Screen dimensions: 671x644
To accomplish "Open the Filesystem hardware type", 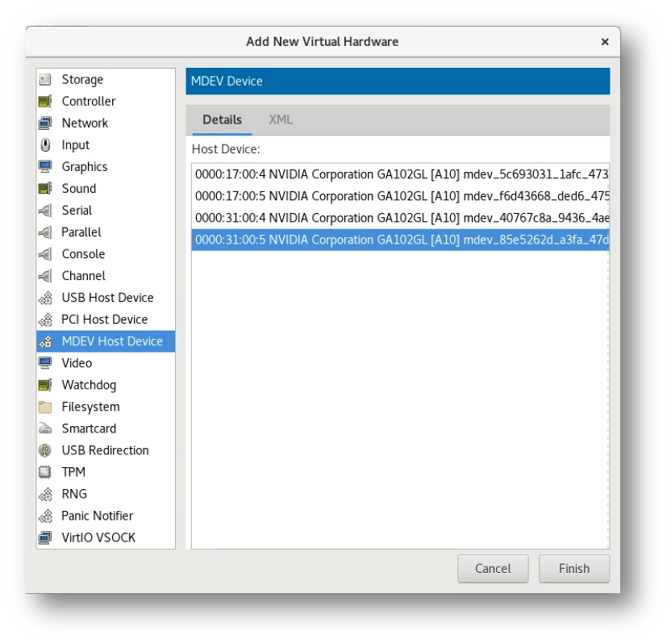I will pos(106,407).
